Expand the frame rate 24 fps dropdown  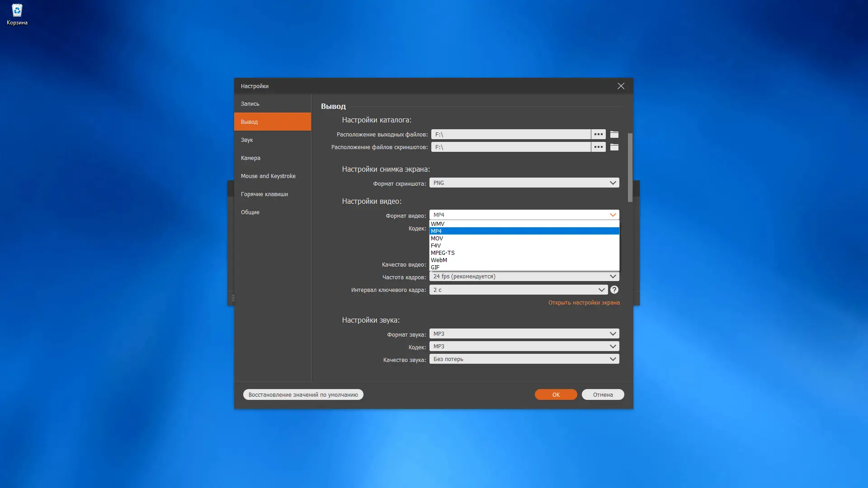pyautogui.click(x=524, y=277)
